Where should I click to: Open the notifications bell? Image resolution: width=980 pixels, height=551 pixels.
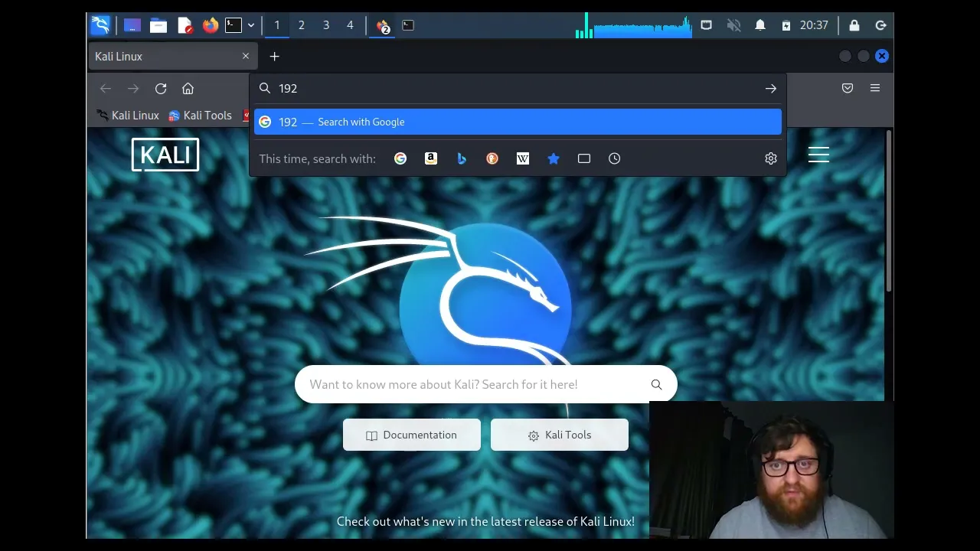(760, 25)
